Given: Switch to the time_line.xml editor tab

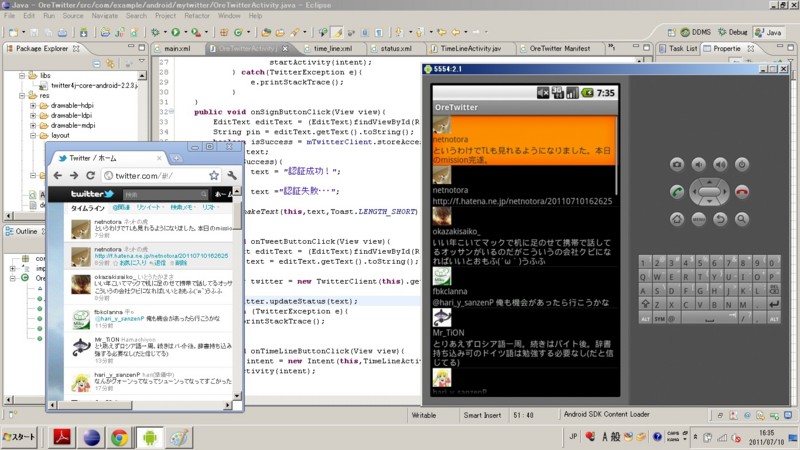Looking at the screenshot, I should [x=333, y=48].
